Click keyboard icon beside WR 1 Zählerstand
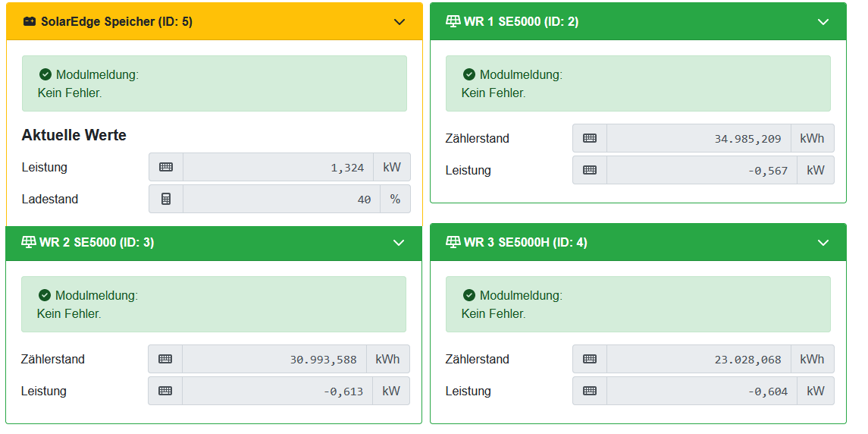Viewport: 868px width, 434px height. click(590, 138)
